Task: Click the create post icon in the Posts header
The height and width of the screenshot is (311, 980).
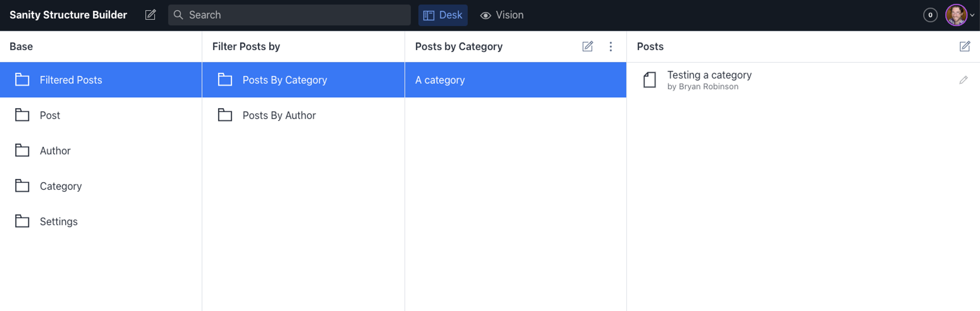Action: pyautogui.click(x=964, y=46)
